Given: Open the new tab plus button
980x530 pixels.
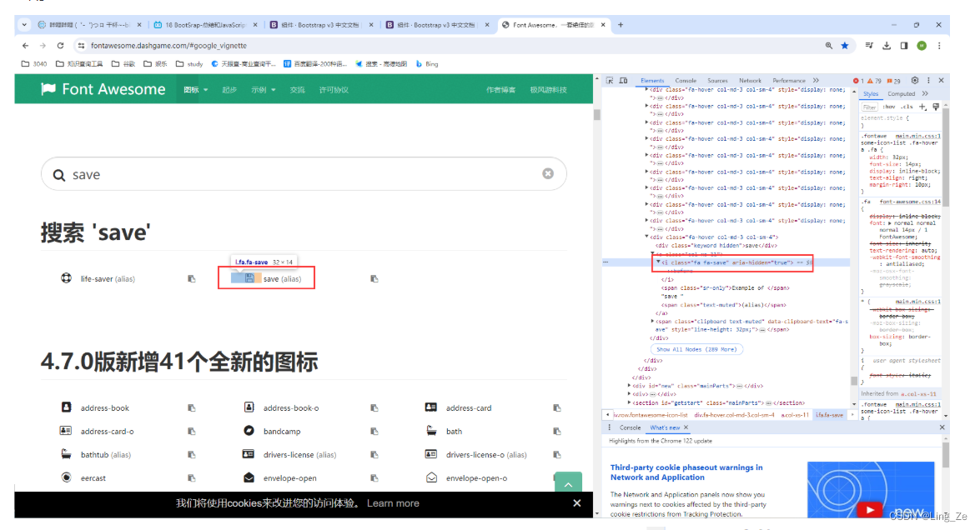Looking at the screenshot, I should point(621,25).
